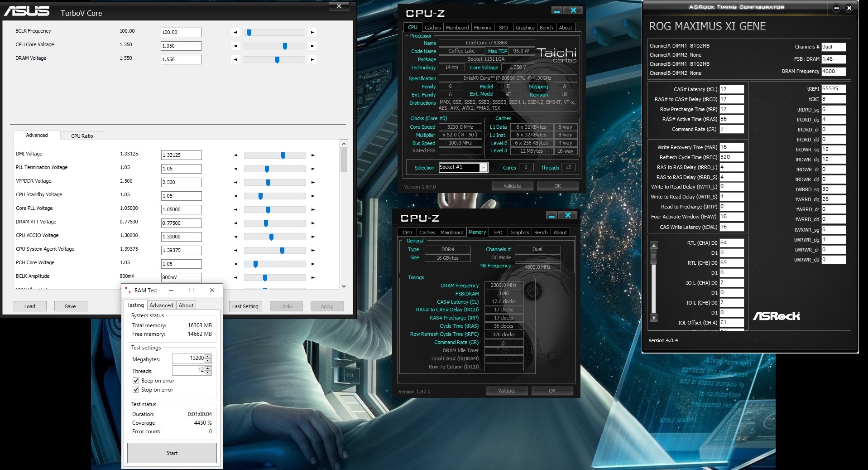Viewport: 868px width, 470px height.
Task: Increase DMI Voltage using its right arrow
Action: 313,155
